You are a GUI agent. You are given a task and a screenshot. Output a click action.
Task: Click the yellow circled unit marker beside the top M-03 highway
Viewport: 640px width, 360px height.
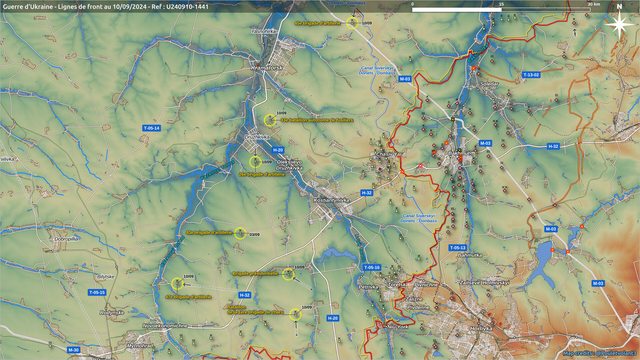(x=352, y=23)
